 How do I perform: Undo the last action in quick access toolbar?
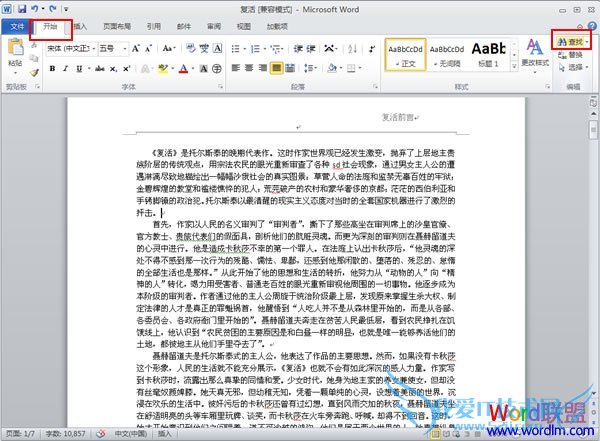click(35, 8)
